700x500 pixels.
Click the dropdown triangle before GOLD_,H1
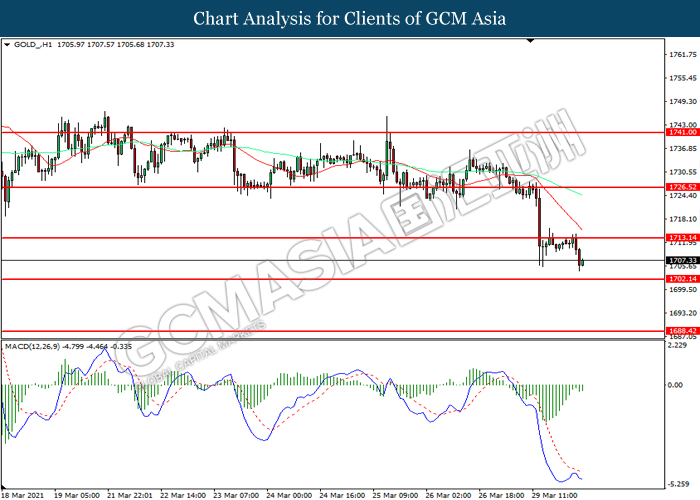tap(7, 45)
